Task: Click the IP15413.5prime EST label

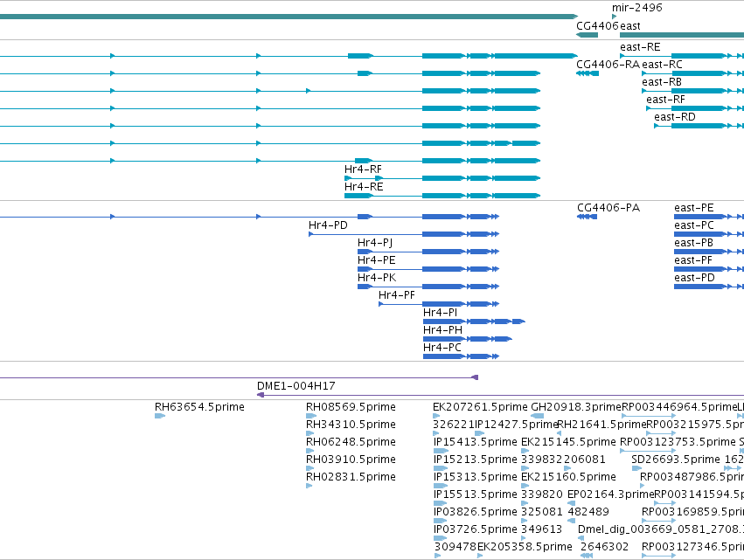Action: click(476, 442)
